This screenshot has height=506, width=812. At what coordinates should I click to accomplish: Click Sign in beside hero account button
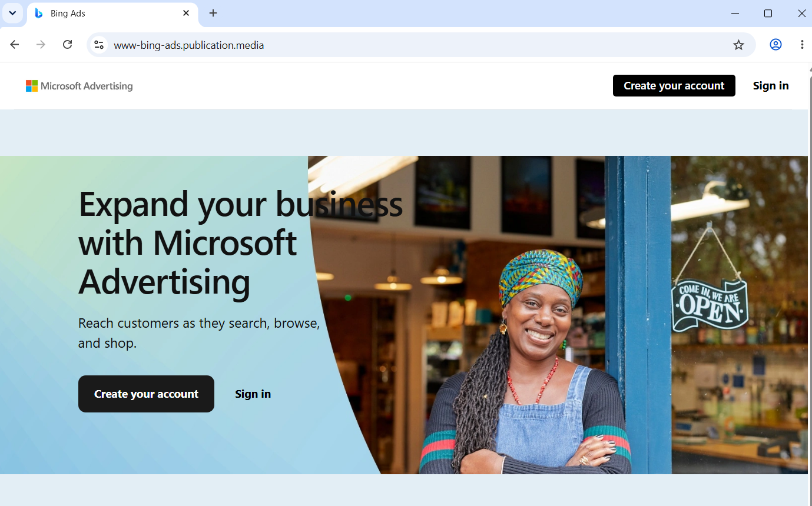click(x=253, y=394)
